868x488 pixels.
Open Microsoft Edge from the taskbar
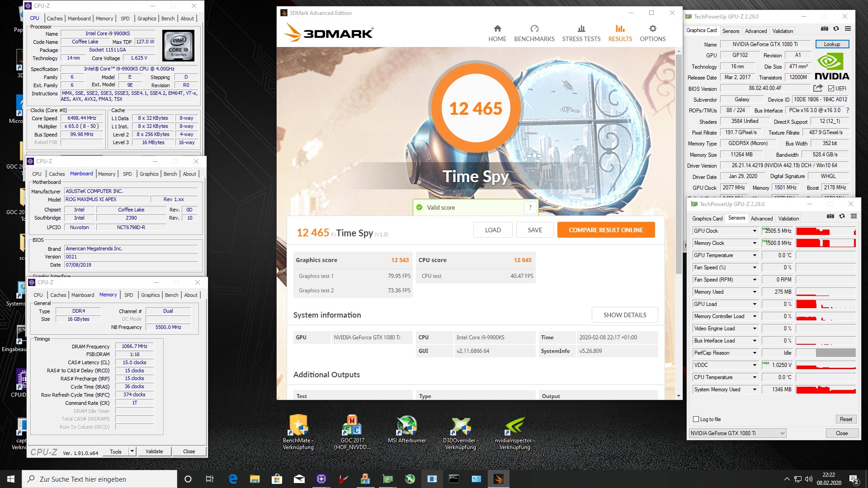[233, 479]
